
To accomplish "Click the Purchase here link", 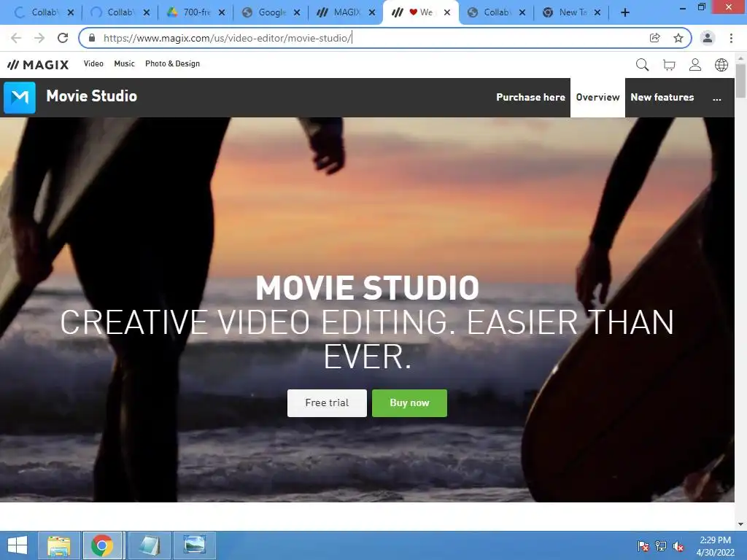I will pyautogui.click(x=531, y=98).
